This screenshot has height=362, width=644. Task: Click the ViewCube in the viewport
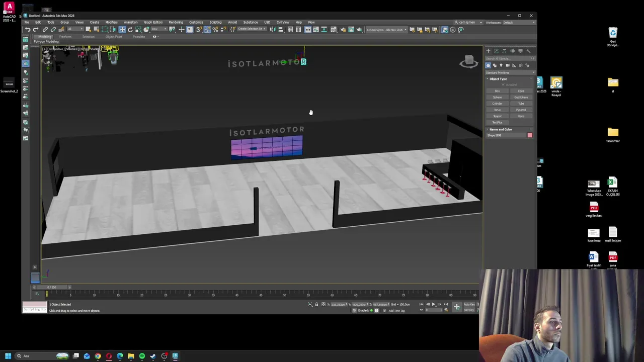(468, 62)
